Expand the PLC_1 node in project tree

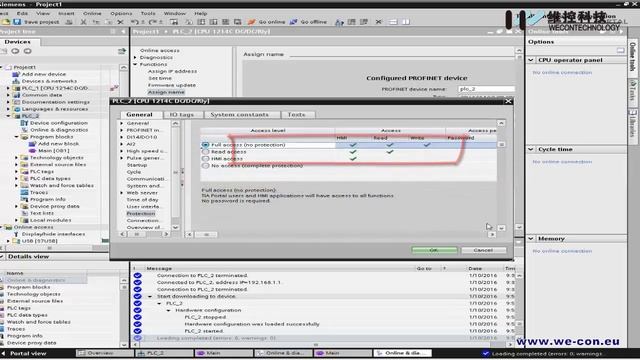pyautogui.click(x=8, y=88)
